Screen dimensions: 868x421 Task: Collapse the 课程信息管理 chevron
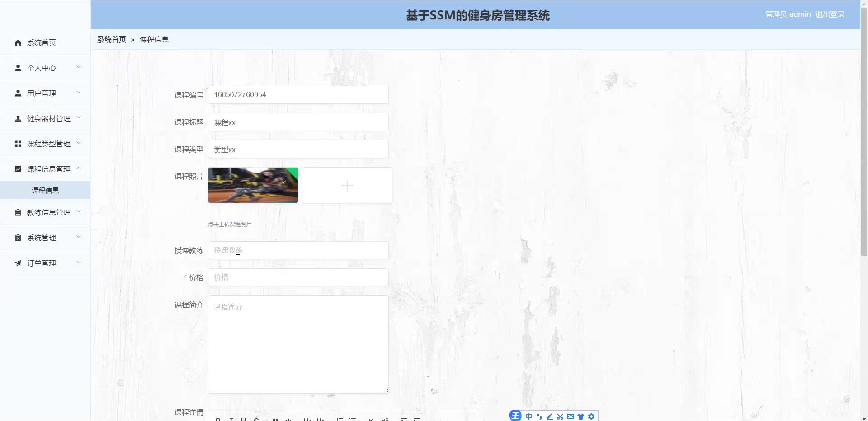79,168
